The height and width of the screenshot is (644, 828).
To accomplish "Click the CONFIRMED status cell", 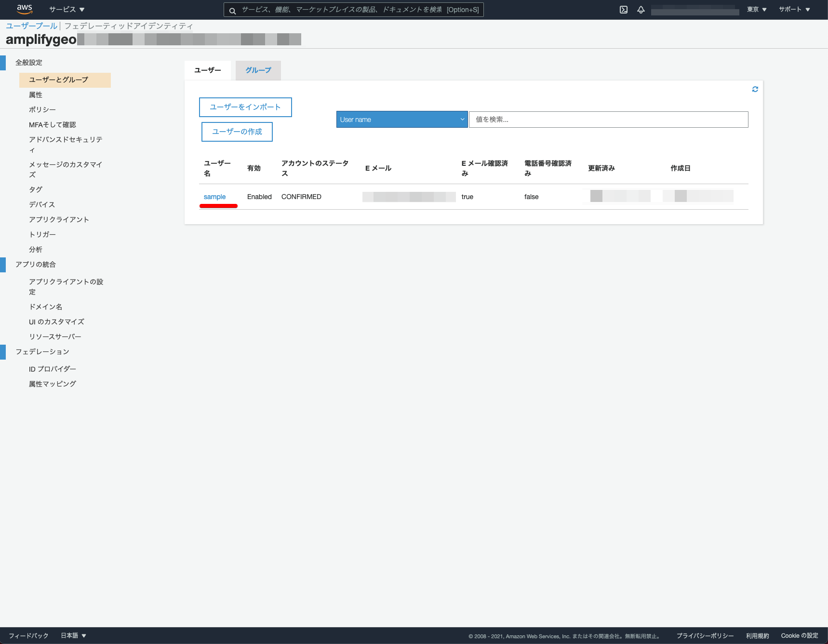I will (x=301, y=197).
